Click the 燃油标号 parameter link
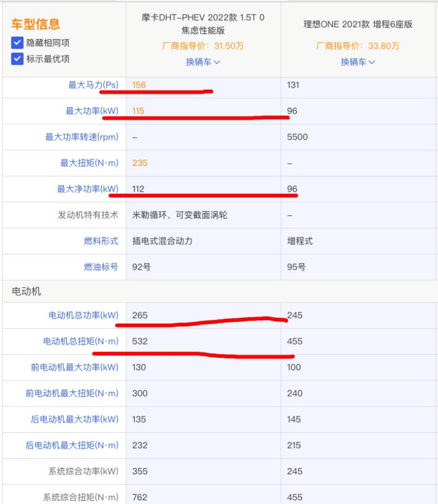 coord(101,267)
